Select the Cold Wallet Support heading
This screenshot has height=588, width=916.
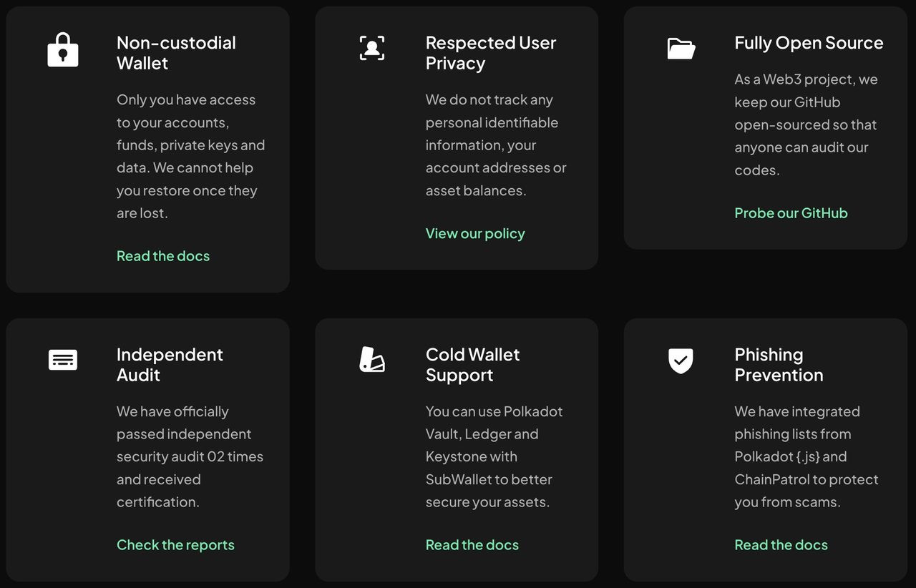[473, 365]
